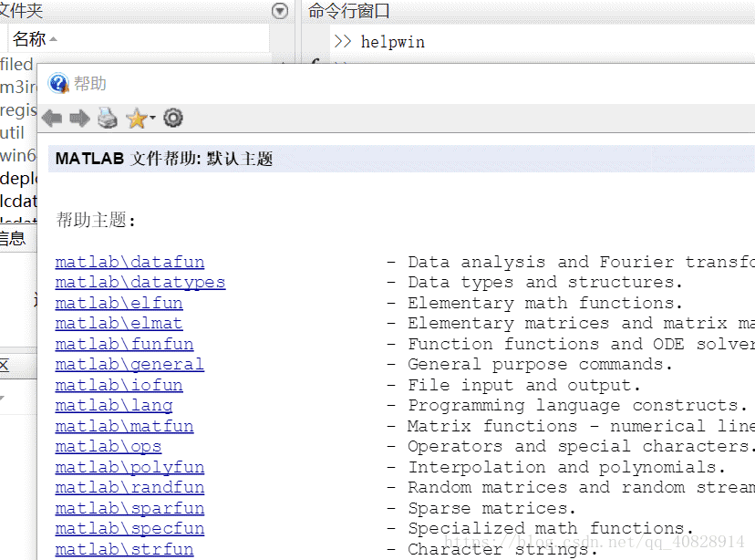Open the matlab\elfun help link
Viewport: 755px width, 560px height.
click(x=119, y=303)
